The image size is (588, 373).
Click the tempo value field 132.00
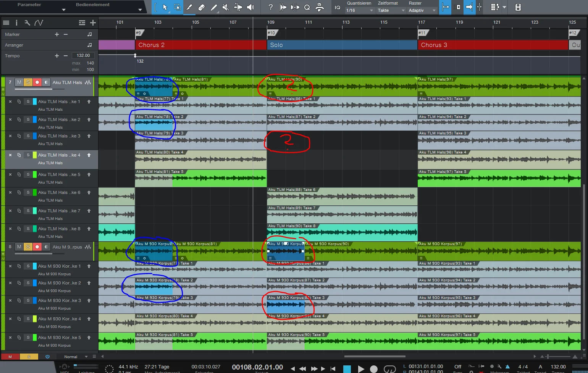tap(83, 55)
